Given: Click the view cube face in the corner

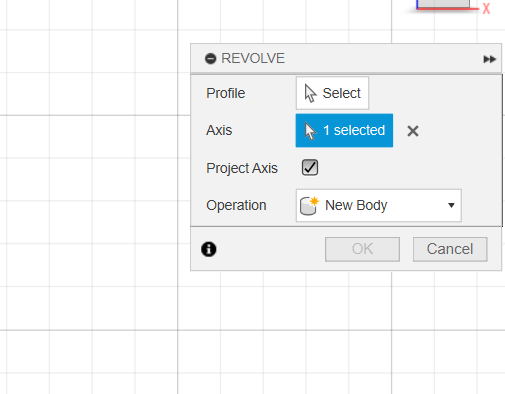Looking at the screenshot, I should tap(443, 3).
